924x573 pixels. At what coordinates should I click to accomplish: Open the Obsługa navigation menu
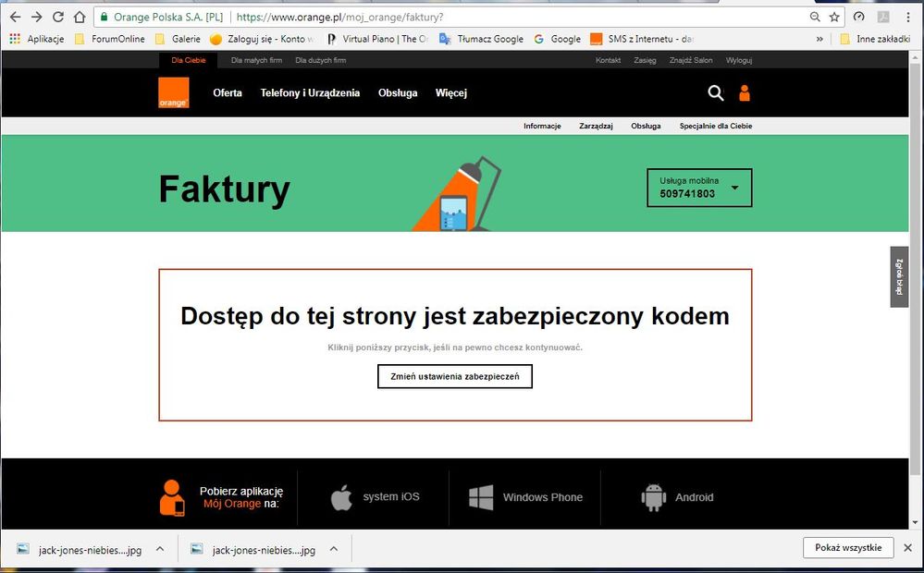coord(397,93)
